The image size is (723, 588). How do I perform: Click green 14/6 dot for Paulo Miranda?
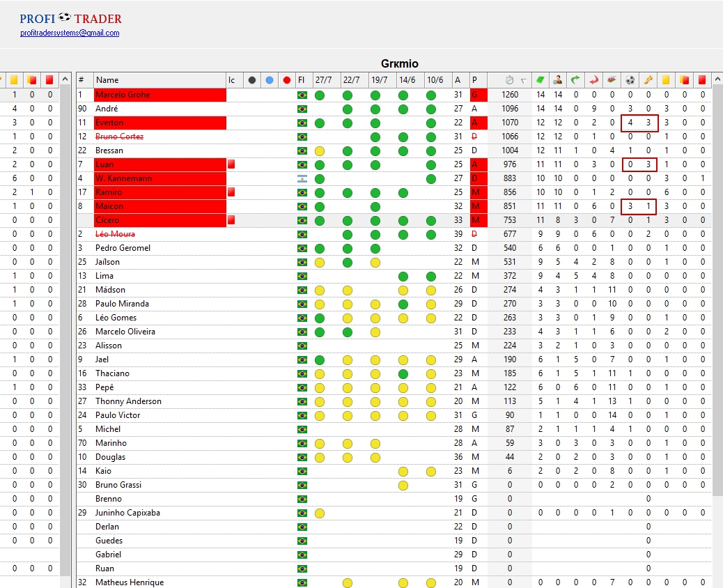tap(403, 304)
